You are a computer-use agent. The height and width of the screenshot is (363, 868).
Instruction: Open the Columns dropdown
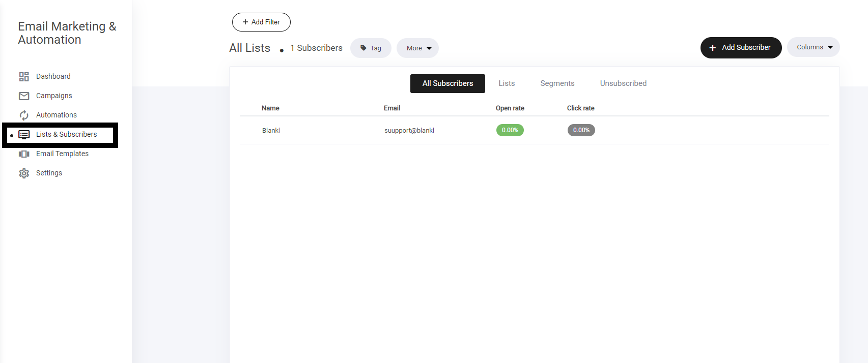pos(813,47)
